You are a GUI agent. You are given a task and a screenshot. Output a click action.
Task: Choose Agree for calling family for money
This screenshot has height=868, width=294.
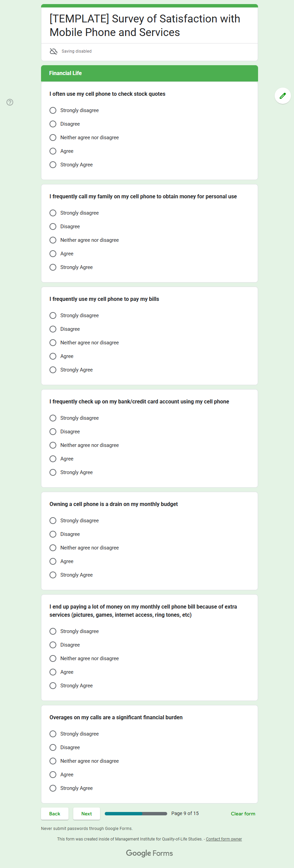[x=53, y=254]
